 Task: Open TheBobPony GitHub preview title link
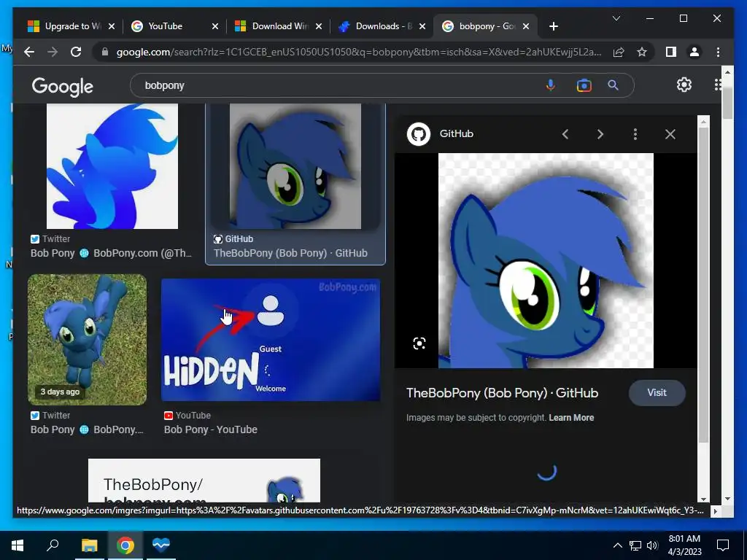coord(502,393)
